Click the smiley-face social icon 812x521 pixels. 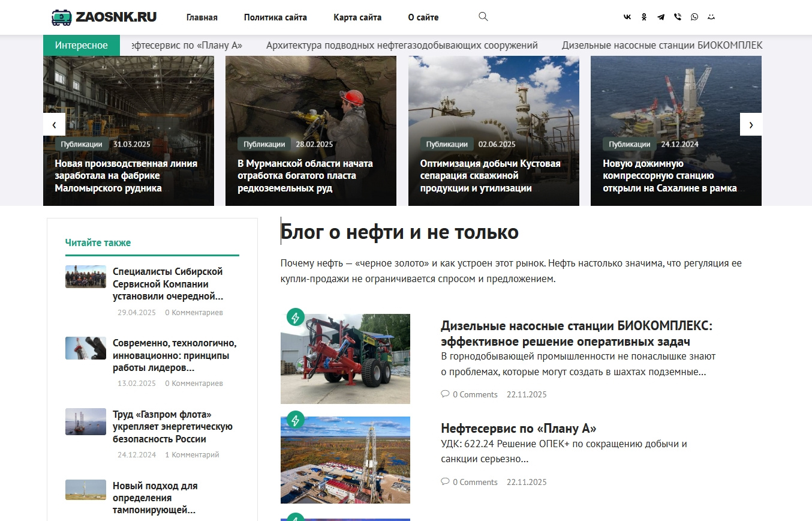[711, 17]
